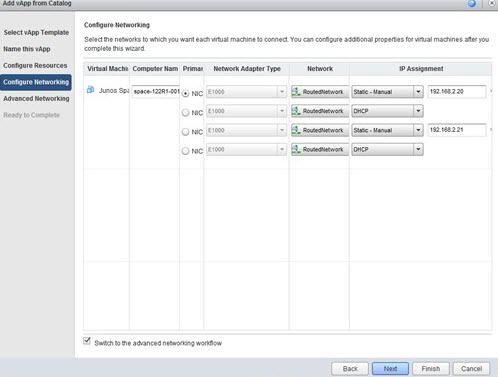498x377 pixels.
Task: Open DHCP dropdown in fourth NIC row
Action: (387, 149)
